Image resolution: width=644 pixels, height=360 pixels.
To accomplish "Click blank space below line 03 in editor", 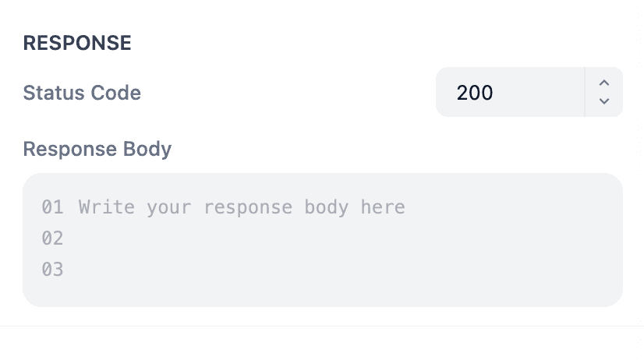I will (323, 293).
